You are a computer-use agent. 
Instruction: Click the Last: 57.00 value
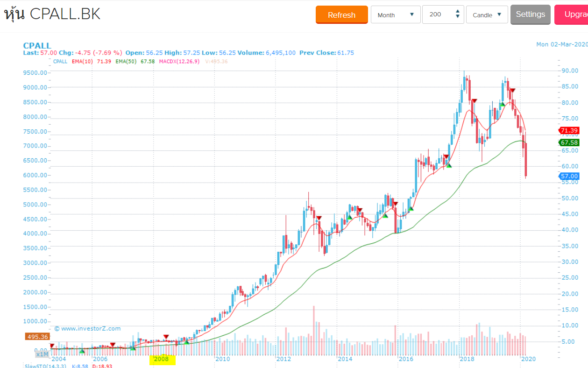39,53
